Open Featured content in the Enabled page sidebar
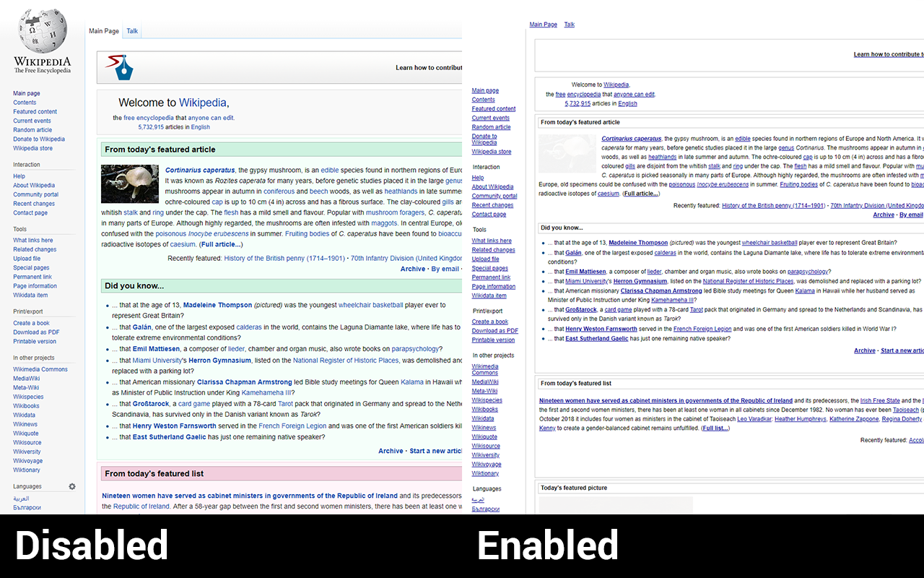The height and width of the screenshot is (578, 924). click(x=494, y=108)
